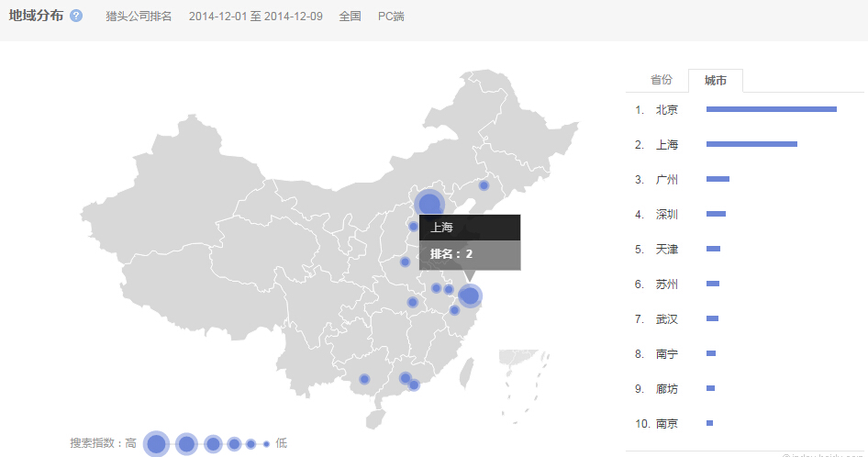Click the smallest legend circle for low index
Screen dimensions: 868x457
266,444
